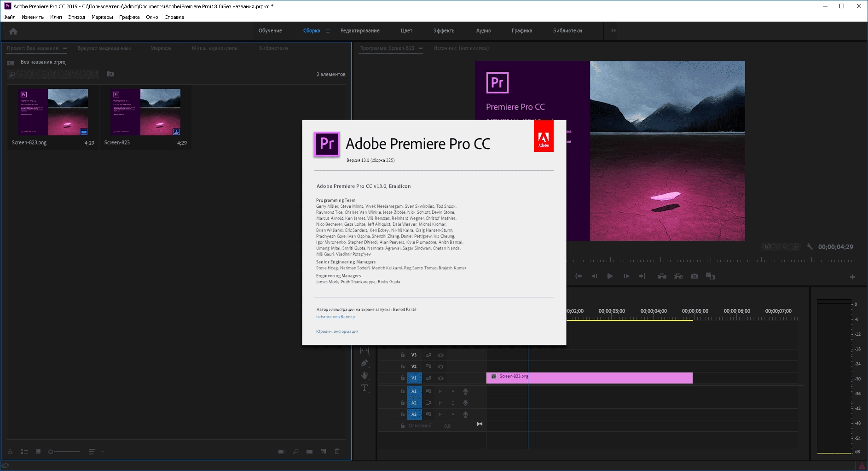Select the Hand tool
868x471 pixels.
(x=365, y=376)
